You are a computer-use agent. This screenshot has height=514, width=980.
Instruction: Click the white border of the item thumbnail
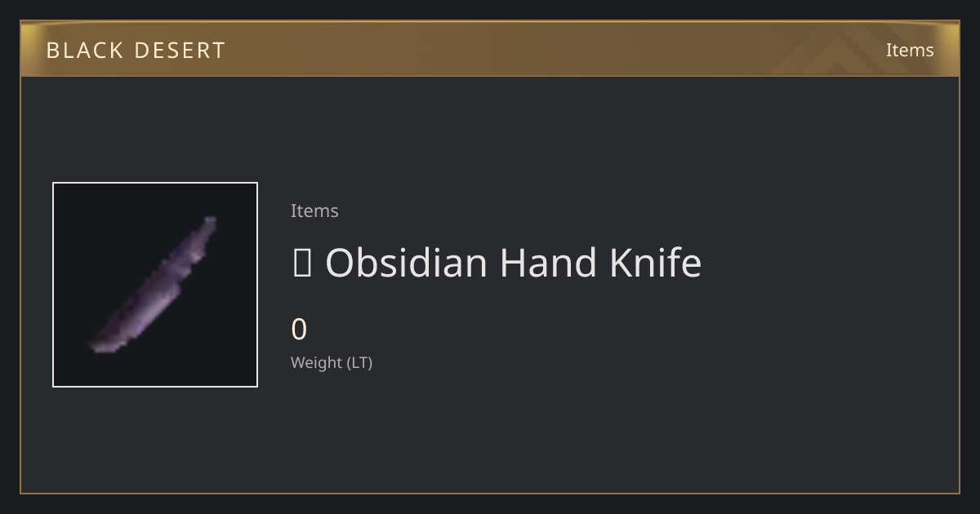pyautogui.click(x=155, y=183)
